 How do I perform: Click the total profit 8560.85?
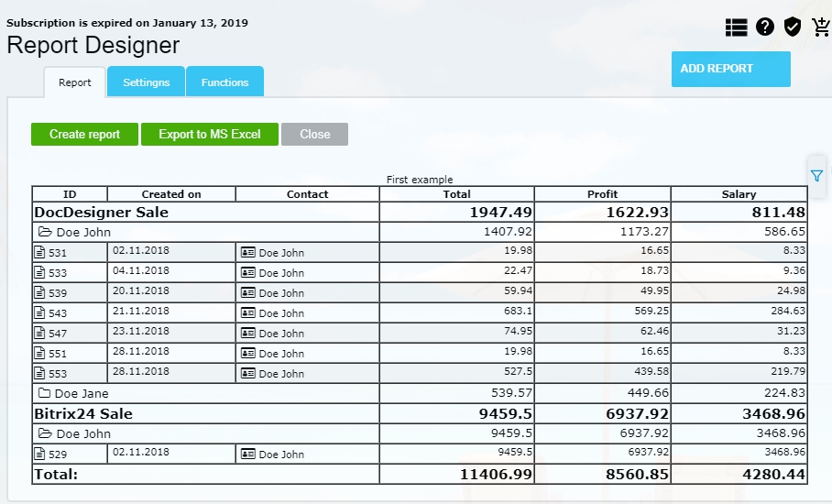(637, 475)
